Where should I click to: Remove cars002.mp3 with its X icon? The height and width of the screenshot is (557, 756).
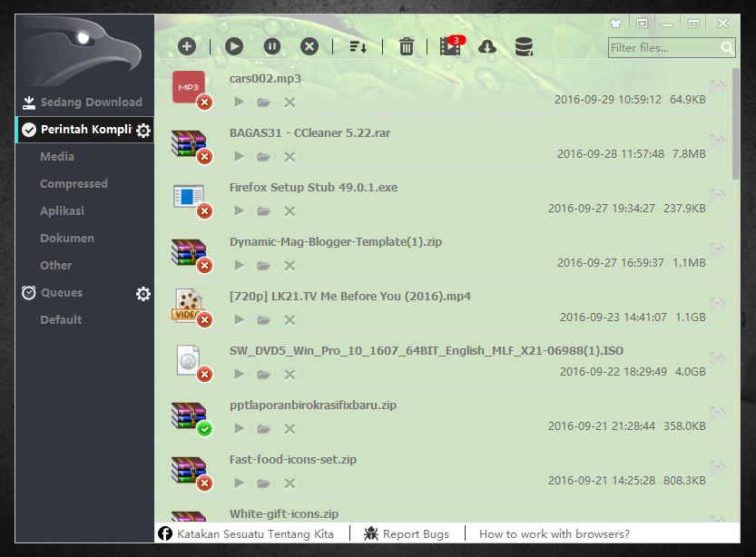(290, 103)
